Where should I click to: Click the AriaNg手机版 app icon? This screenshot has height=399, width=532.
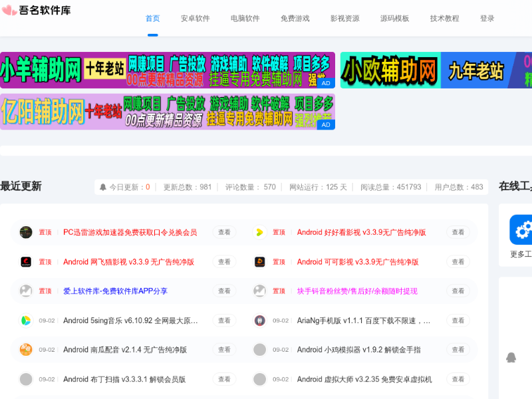260,321
